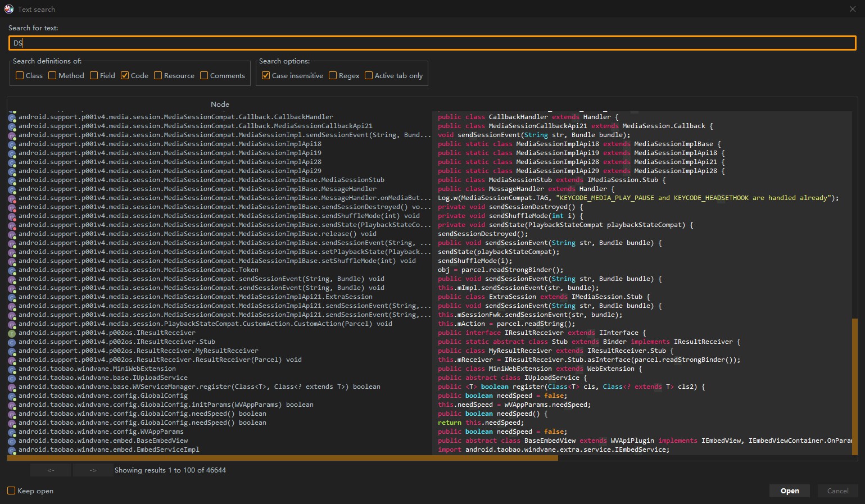Click code line 'obj = parcel.readStrongBinder();'

tap(500, 270)
